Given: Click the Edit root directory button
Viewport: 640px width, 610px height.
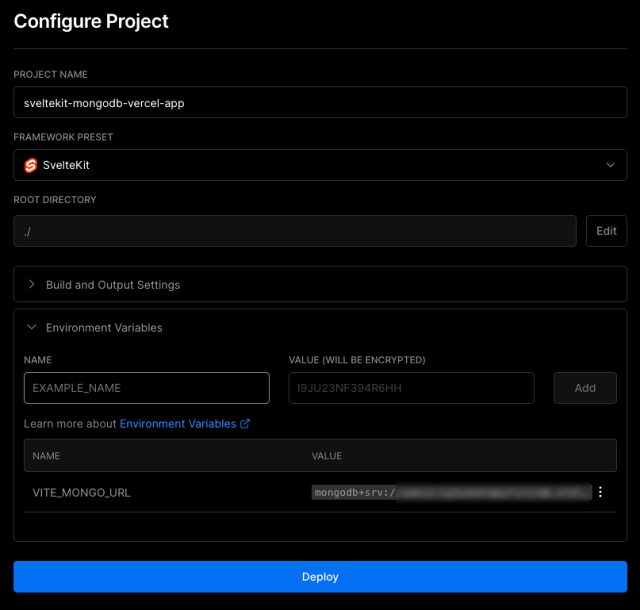Looking at the screenshot, I should [606, 231].
